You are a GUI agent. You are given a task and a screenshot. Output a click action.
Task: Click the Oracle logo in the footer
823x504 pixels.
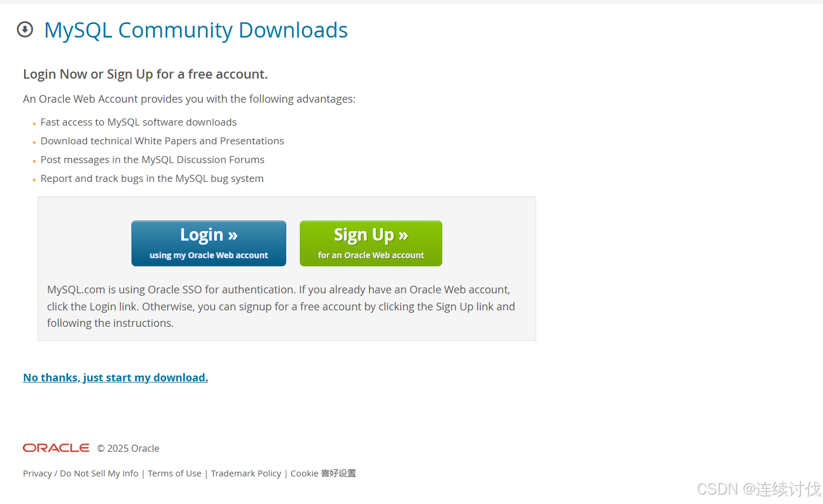pos(56,448)
